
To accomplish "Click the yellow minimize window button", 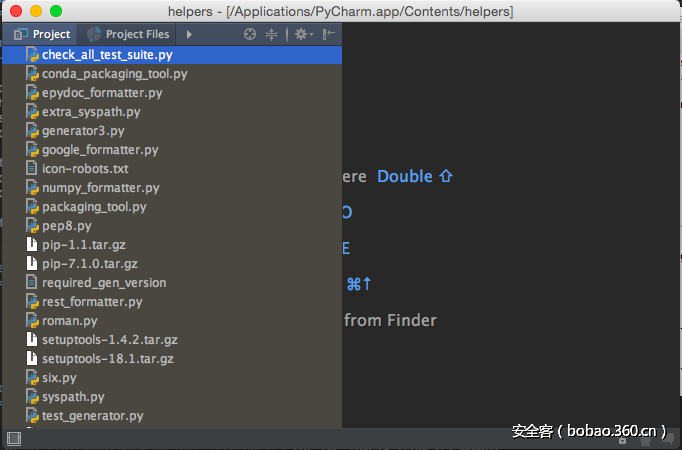I will (36, 11).
